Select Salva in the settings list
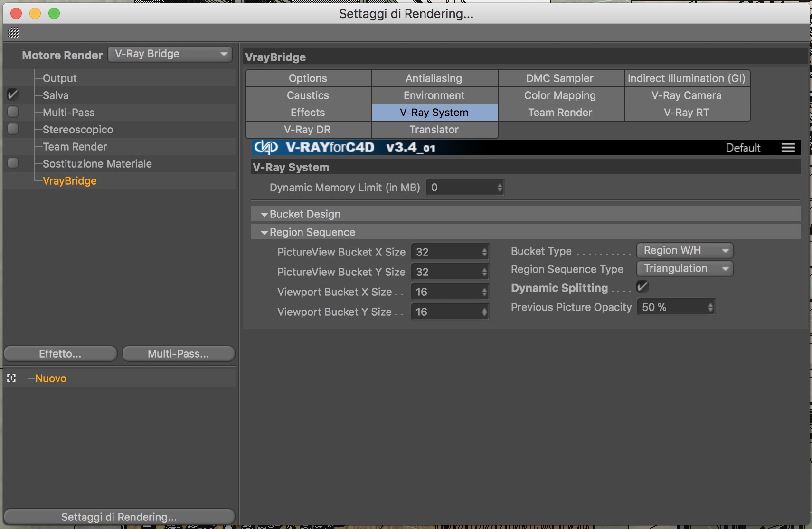Viewport: 812px width, 529px height. pyautogui.click(x=56, y=95)
